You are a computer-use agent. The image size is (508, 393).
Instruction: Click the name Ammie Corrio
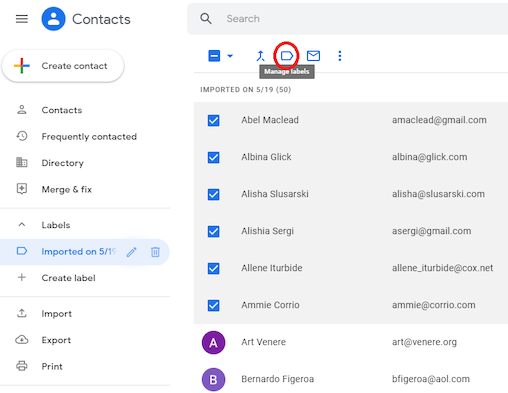[x=270, y=305]
